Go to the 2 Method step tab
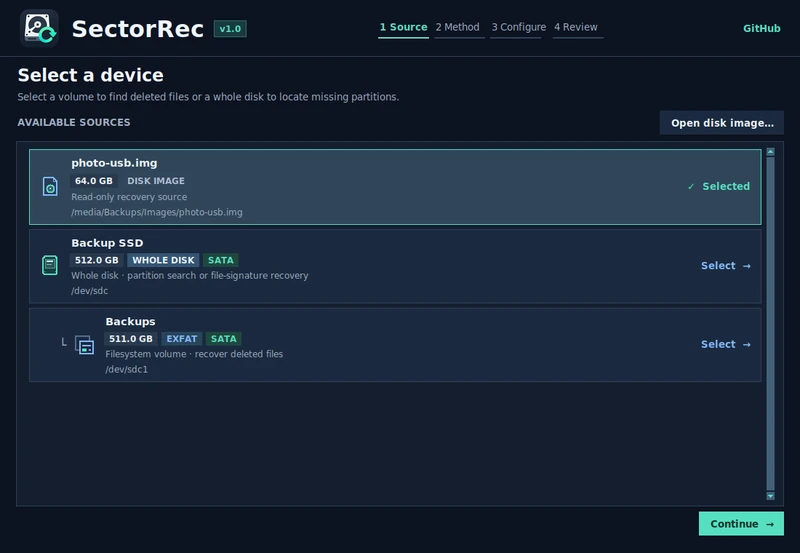Screen dimensions: 800x553 click(457, 27)
